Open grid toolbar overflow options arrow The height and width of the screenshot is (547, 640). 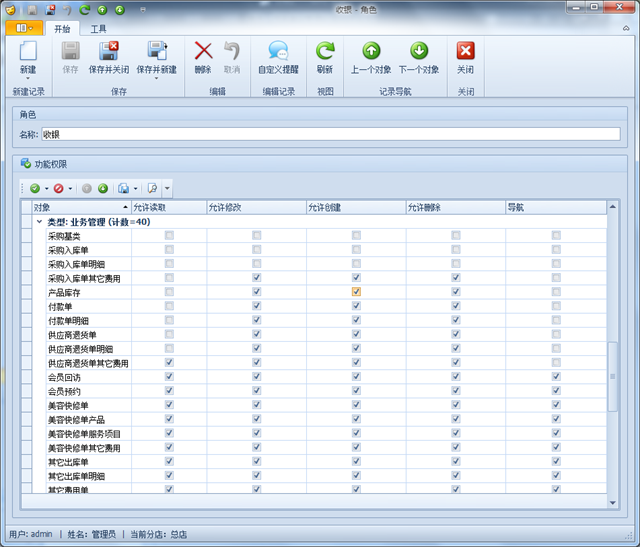click(167, 189)
